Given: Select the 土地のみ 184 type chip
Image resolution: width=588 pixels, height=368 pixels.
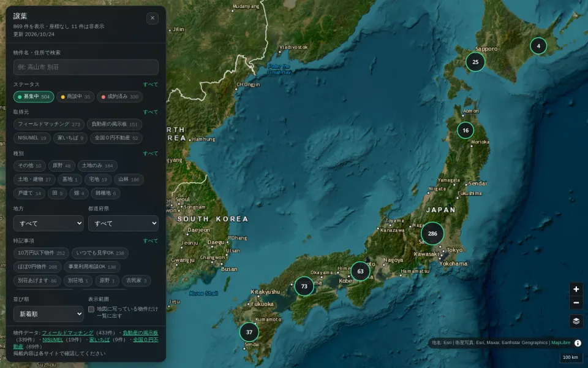Looking at the screenshot, I should tap(97, 166).
